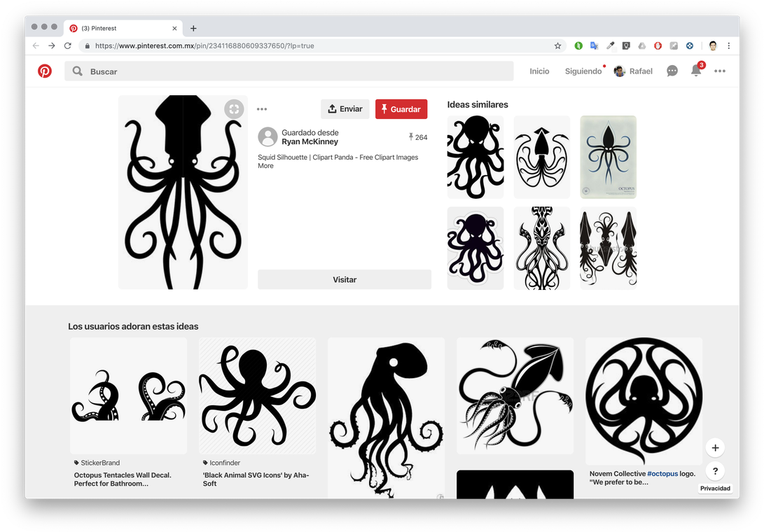The image size is (764, 532).
Task: Click the red Guardar button
Action: point(401,109)
